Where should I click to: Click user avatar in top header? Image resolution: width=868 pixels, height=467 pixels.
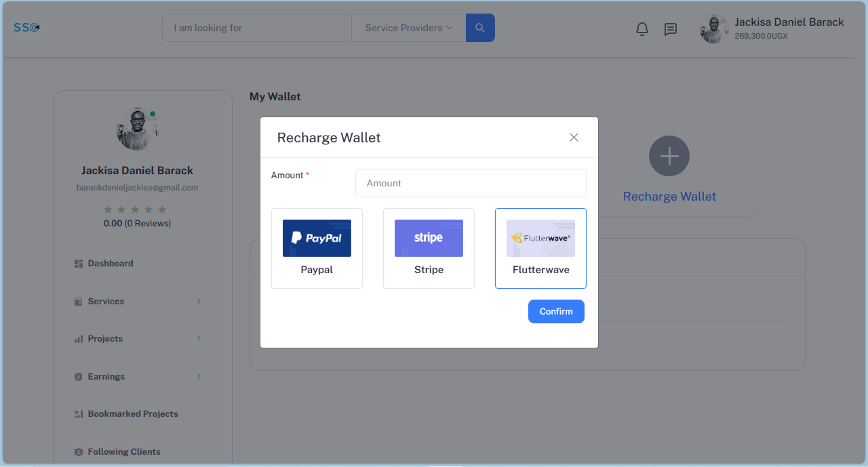click(713, 29)
